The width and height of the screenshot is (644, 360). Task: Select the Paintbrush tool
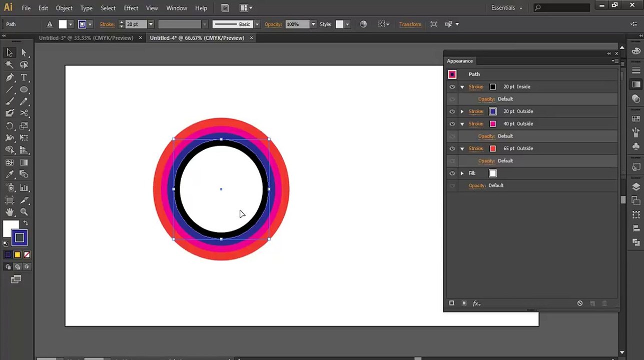click(x=10, y=101)
